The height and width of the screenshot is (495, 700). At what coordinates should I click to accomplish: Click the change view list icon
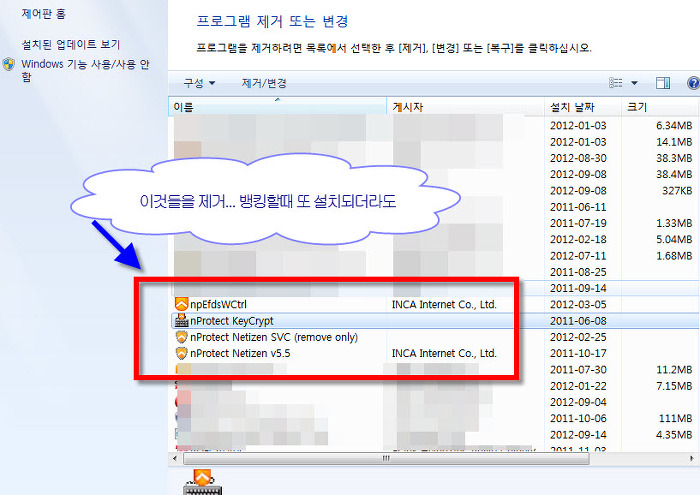pyautogui.click(x=616, y=83)
